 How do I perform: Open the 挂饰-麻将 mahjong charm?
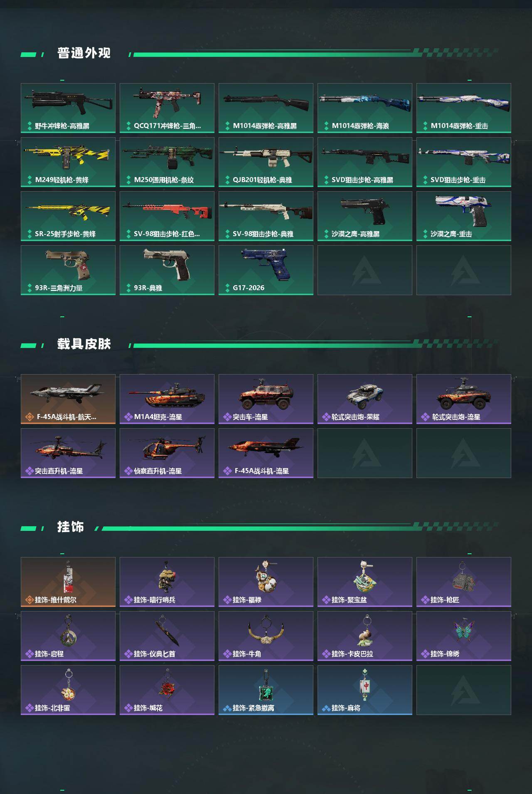pos(365,690)
